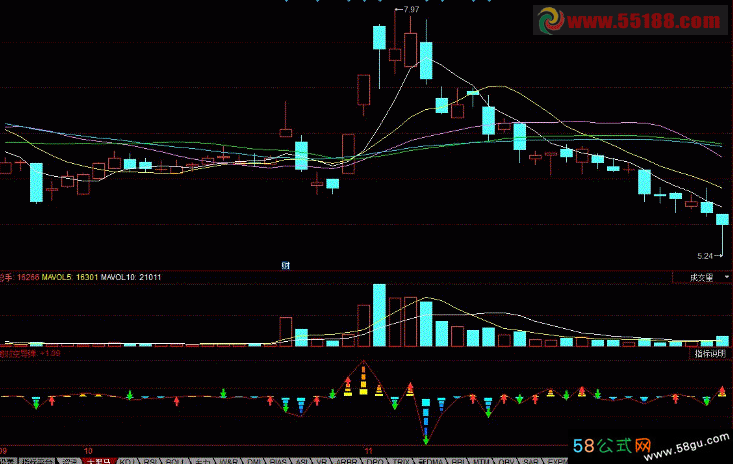Switch to the OBV indicator tab
733x464 pixels.
click(506, 461)
